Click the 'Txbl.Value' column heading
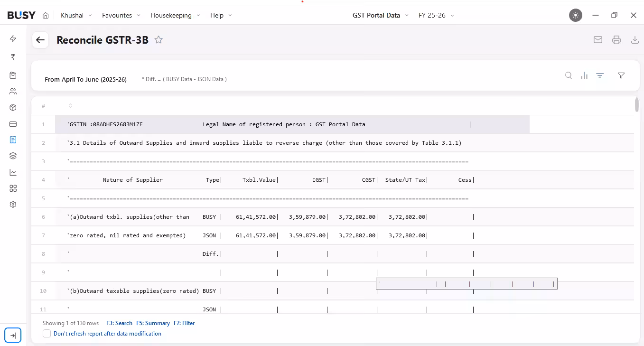 point(259,180)
